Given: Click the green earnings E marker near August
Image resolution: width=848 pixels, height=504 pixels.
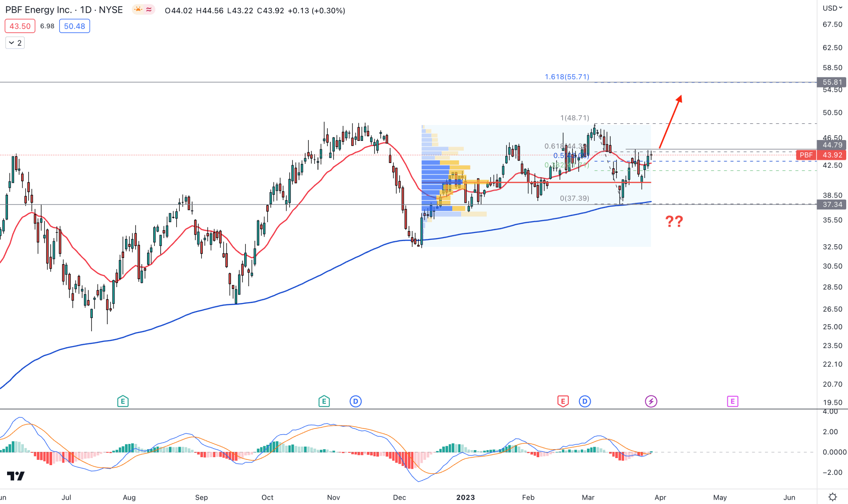Looking at the screenshot, I should tap(123, 401).
